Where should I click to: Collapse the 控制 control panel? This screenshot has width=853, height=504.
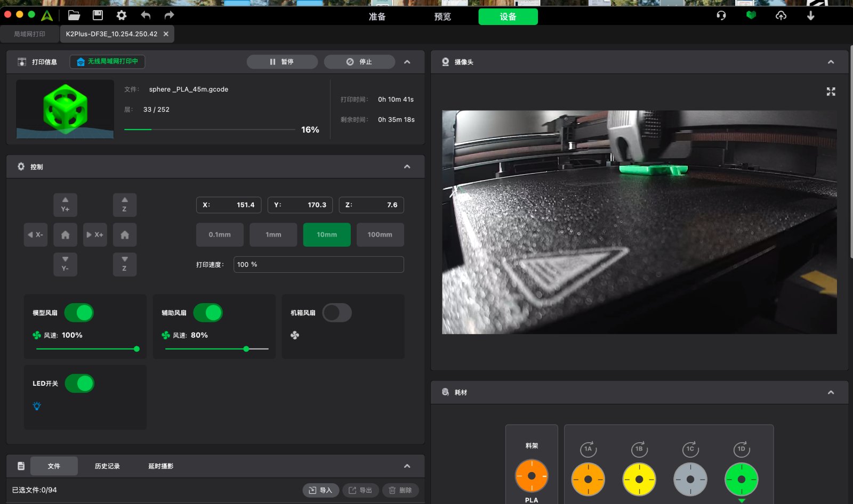point(407,167)
